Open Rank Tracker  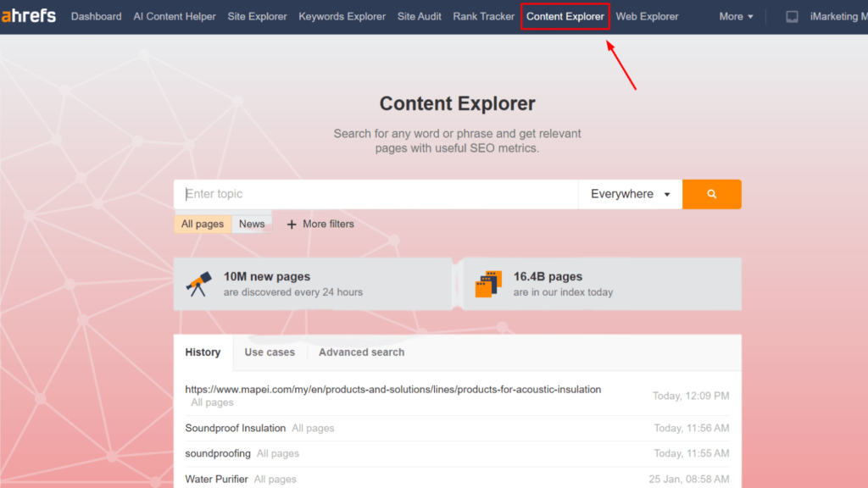pyautogui.click(x=483, y=17)
